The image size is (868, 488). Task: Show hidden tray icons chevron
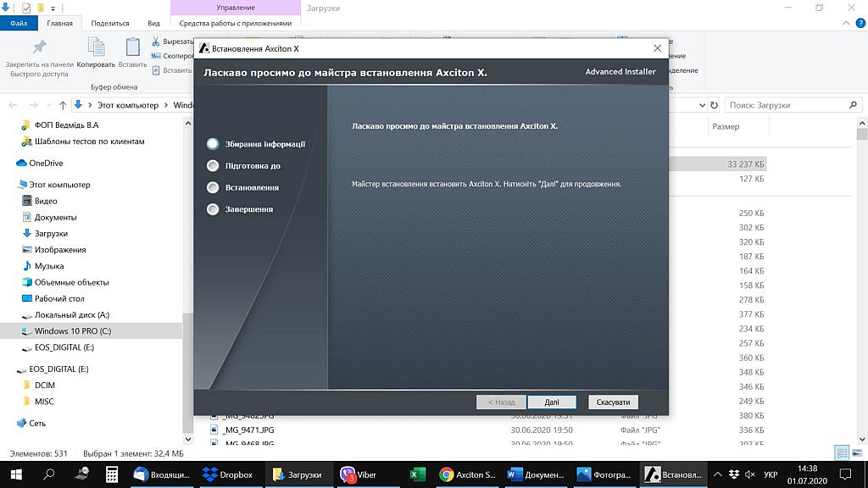[x=717, y=474]
